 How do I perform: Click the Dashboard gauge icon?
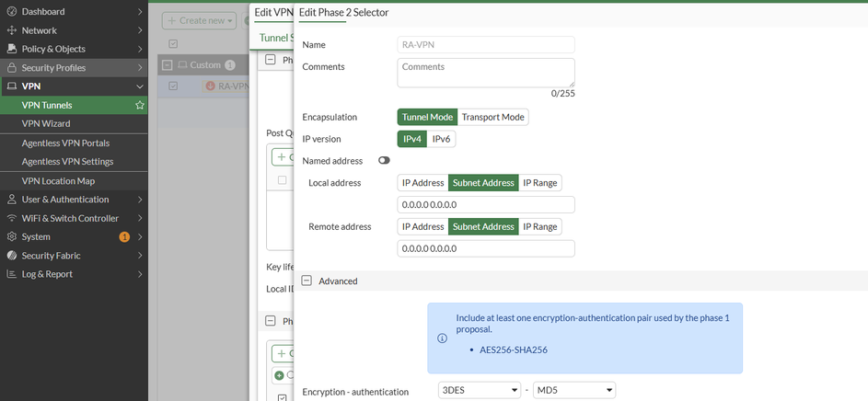tap(12, 12)
